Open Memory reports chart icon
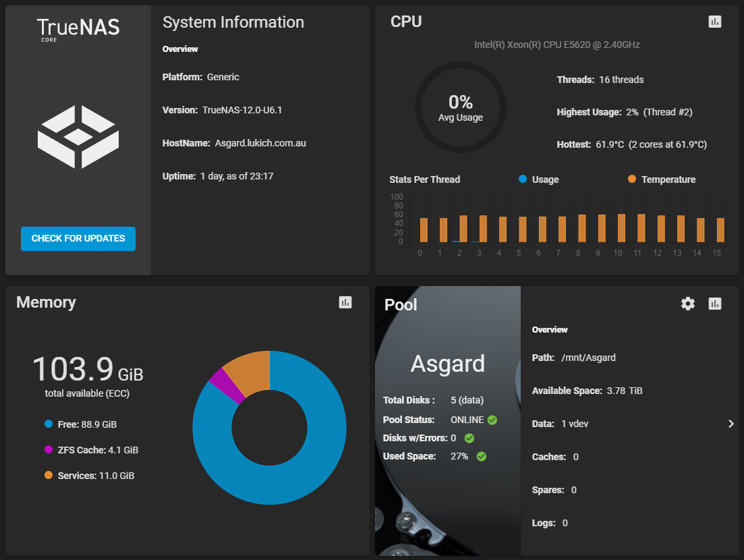744x560 pixels. coord(345,302)
